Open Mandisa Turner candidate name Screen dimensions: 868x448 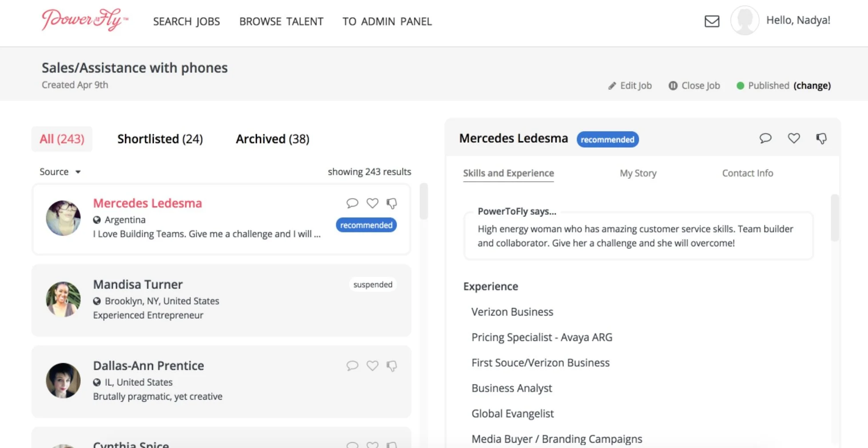[x=138, y=284]
